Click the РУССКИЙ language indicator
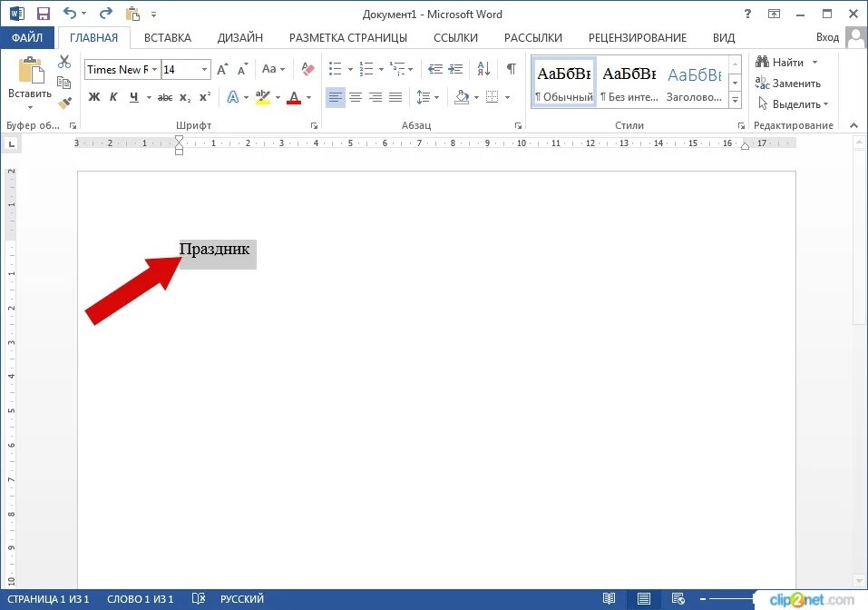 pos(242,599)
